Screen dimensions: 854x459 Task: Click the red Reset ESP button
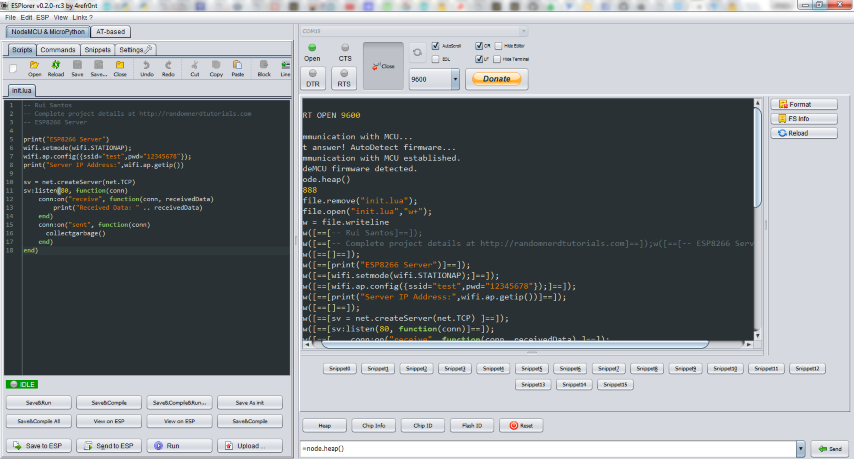point(521,425)
